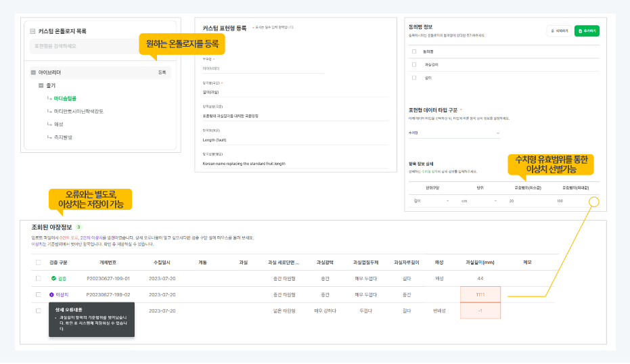Click the Korean name replacing description field
This screenshot has height=364, width=630.
295,164
